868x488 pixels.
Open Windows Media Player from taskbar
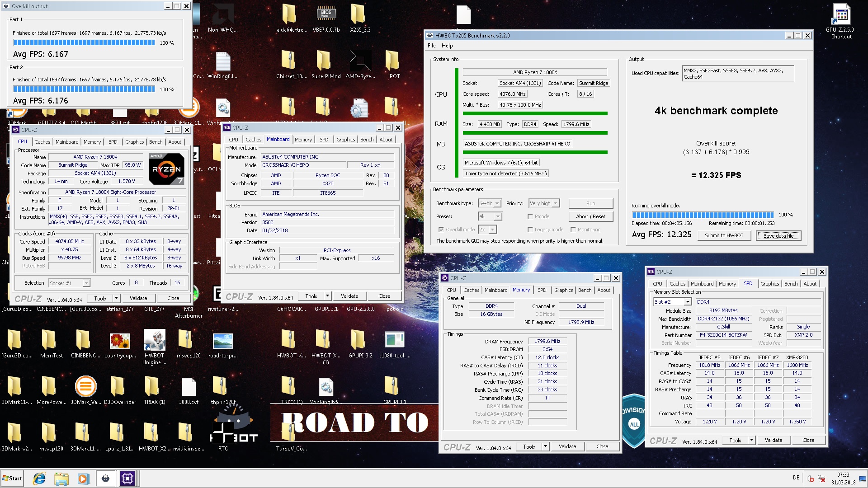(x=83, y=478)
